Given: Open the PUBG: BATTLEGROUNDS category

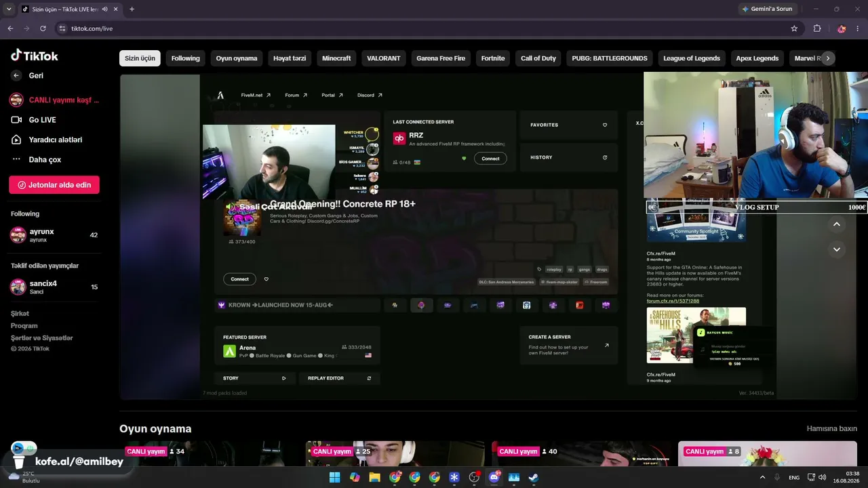Looking at the screenshot, I should (610, 58).
